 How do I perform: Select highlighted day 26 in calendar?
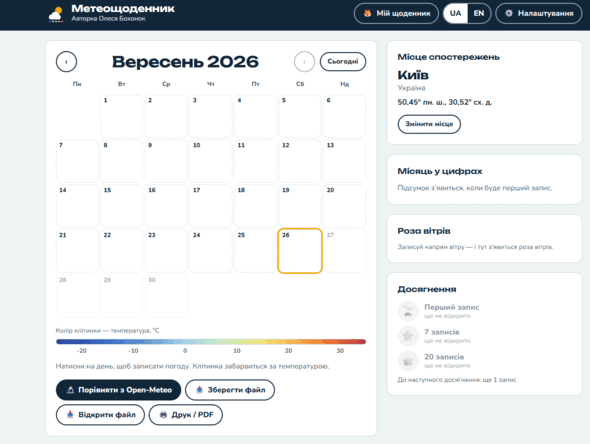point(300,251)
